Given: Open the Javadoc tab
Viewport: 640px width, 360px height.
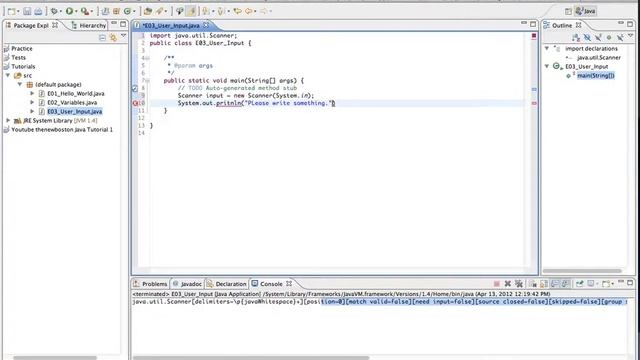Looking at the screenshot, I should (187, 284).
